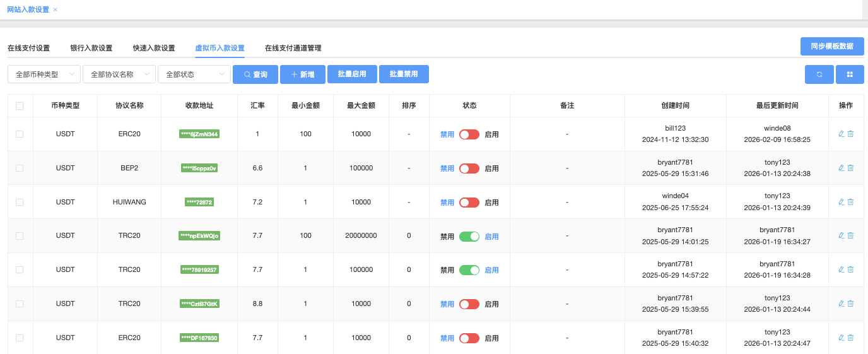Click the 同步模板数据 button

tap(831, 46)
